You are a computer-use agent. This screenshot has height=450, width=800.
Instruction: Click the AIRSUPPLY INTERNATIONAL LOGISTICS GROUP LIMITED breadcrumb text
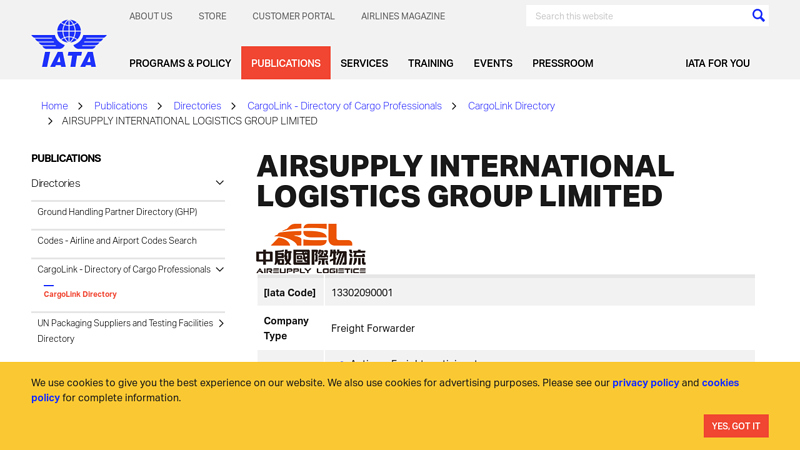(189, 121)
